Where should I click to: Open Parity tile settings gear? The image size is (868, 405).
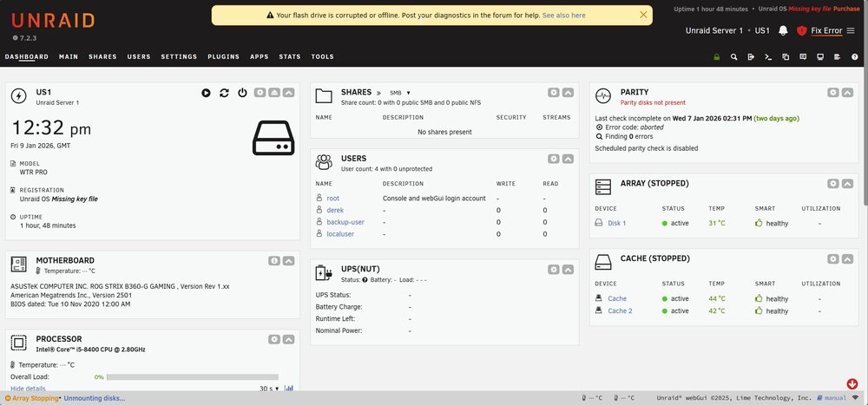point(833,93)
